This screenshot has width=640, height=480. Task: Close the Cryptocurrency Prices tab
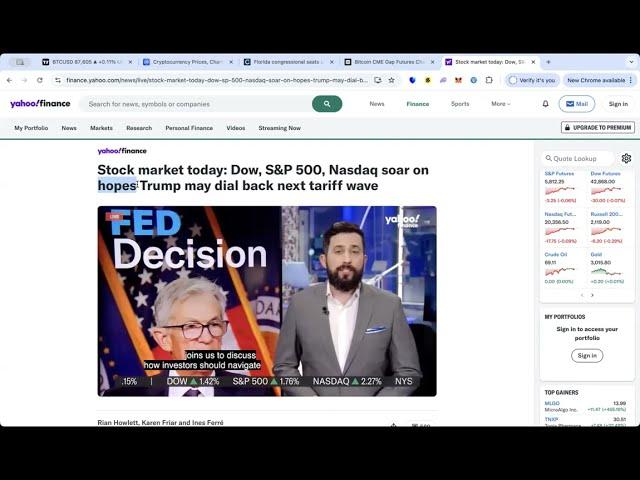[x=231, y=62]
